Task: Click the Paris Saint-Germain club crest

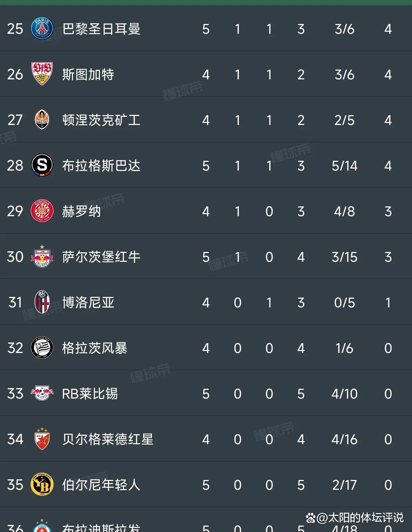Action: (42, 29)
